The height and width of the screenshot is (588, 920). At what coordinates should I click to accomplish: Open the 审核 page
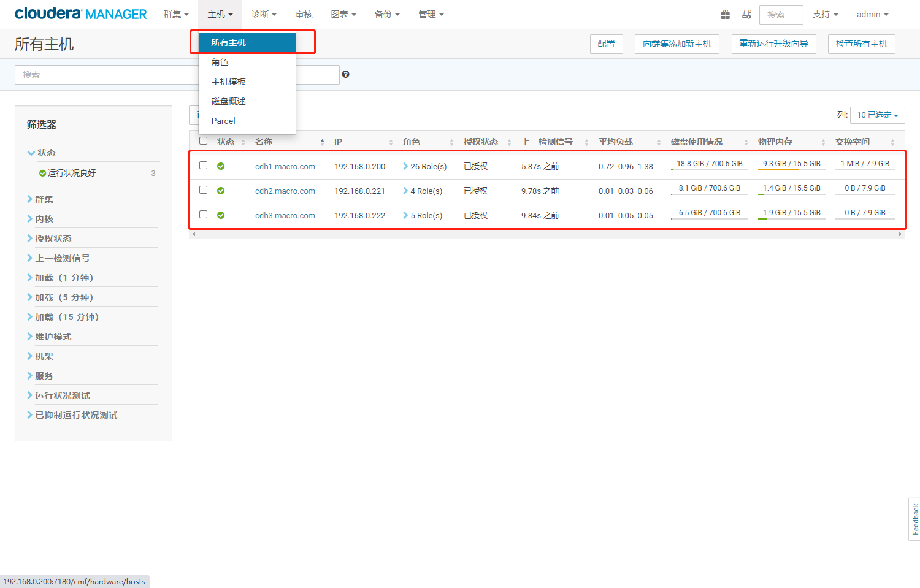pyautogui.click(x=304, y=14)
